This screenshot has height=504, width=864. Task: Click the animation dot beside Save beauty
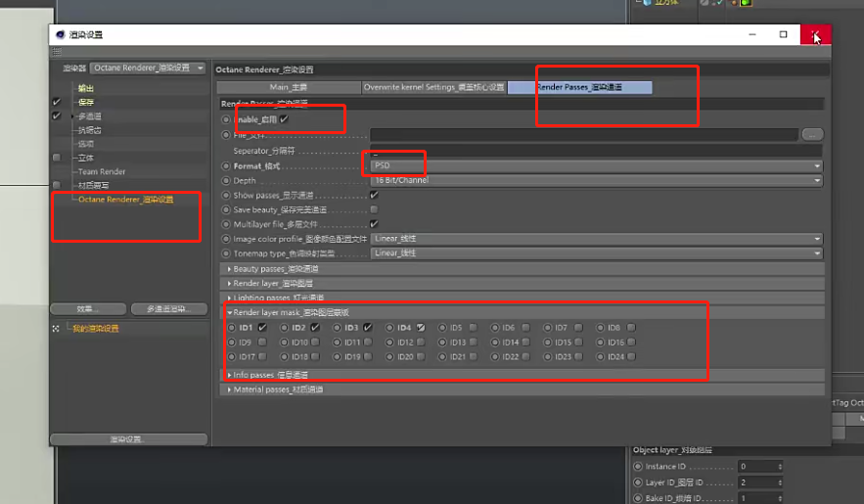click(x=226, y=209)
